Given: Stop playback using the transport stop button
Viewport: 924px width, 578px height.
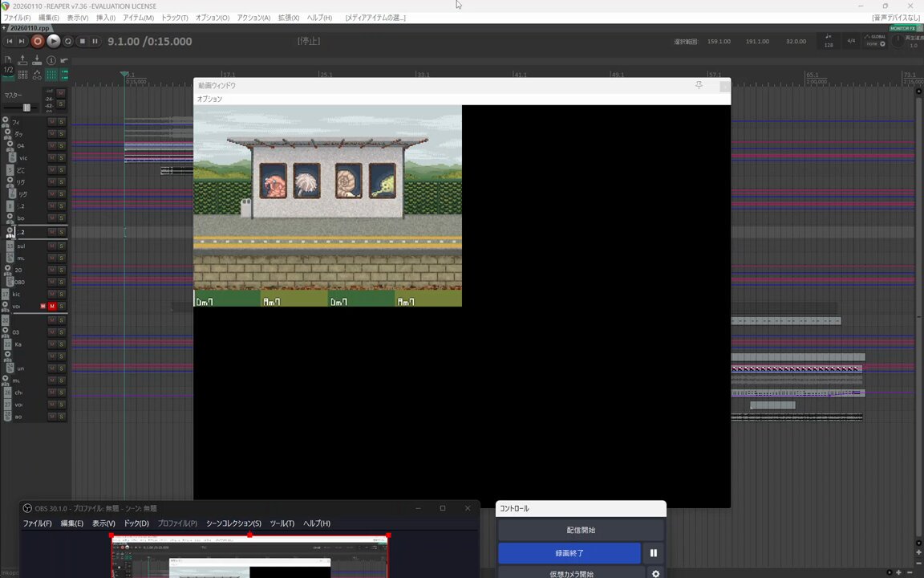Looking at the screenshot, I should click(82, 41).
